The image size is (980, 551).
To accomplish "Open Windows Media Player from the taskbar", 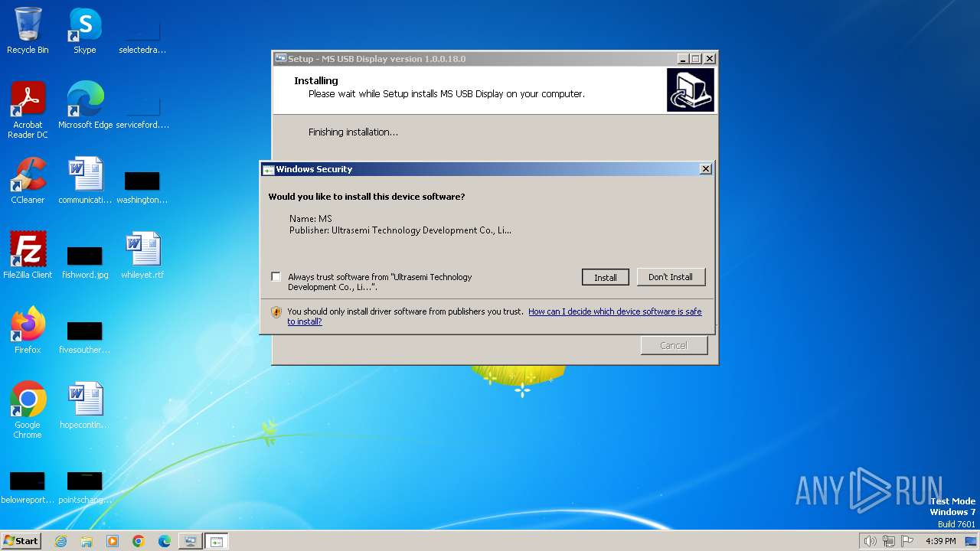I will [x=113, y=541].
